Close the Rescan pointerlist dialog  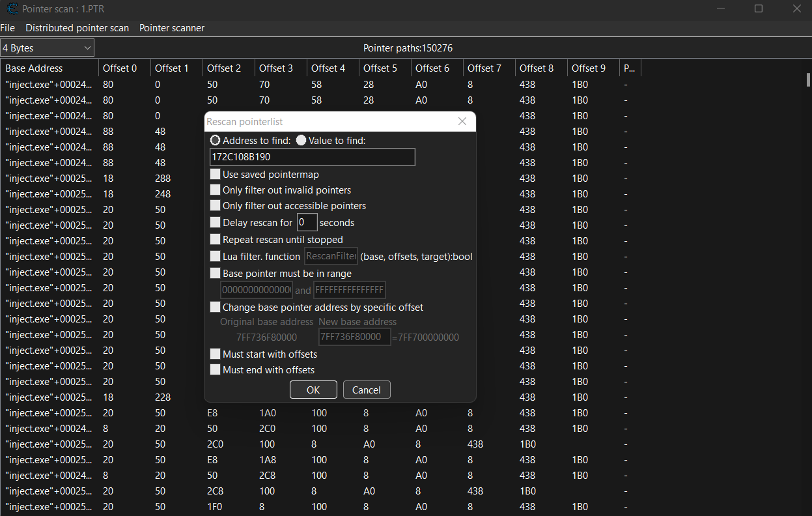pos(462,122)
